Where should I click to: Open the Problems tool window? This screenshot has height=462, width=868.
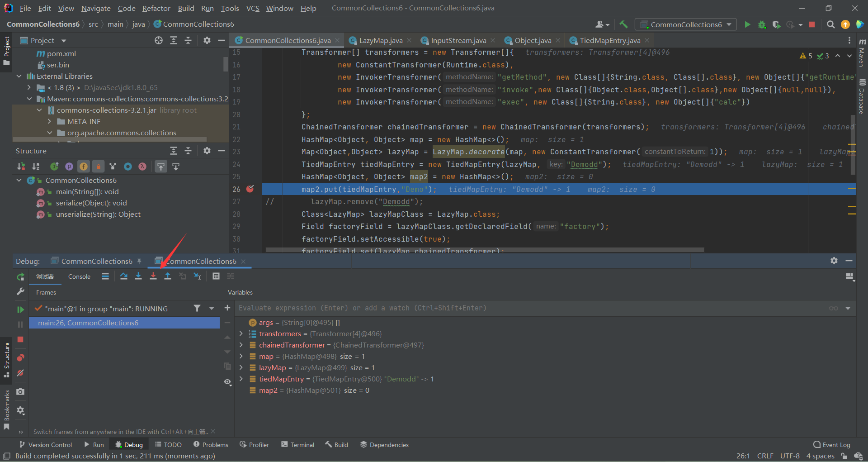point(211,445)
